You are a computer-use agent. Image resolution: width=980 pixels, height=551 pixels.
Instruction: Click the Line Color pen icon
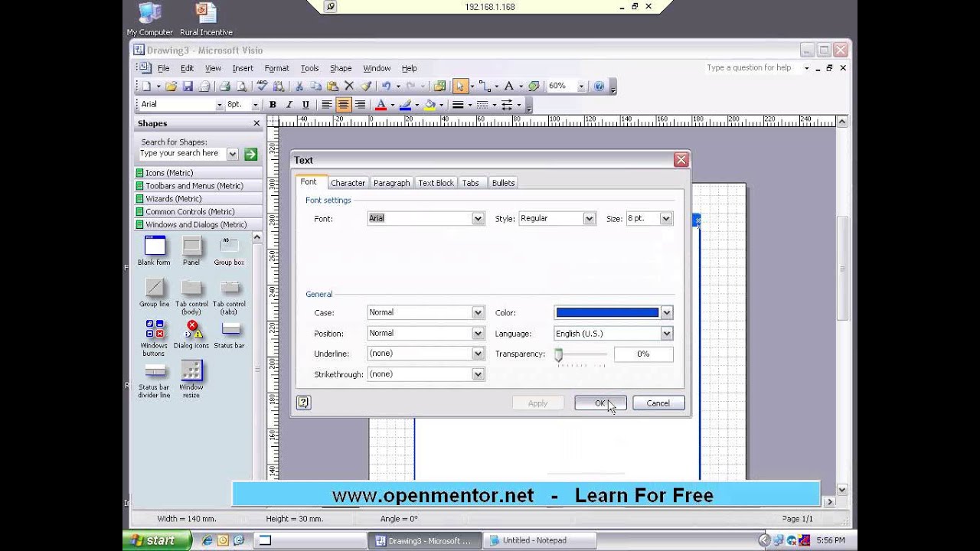click(405, 105)
